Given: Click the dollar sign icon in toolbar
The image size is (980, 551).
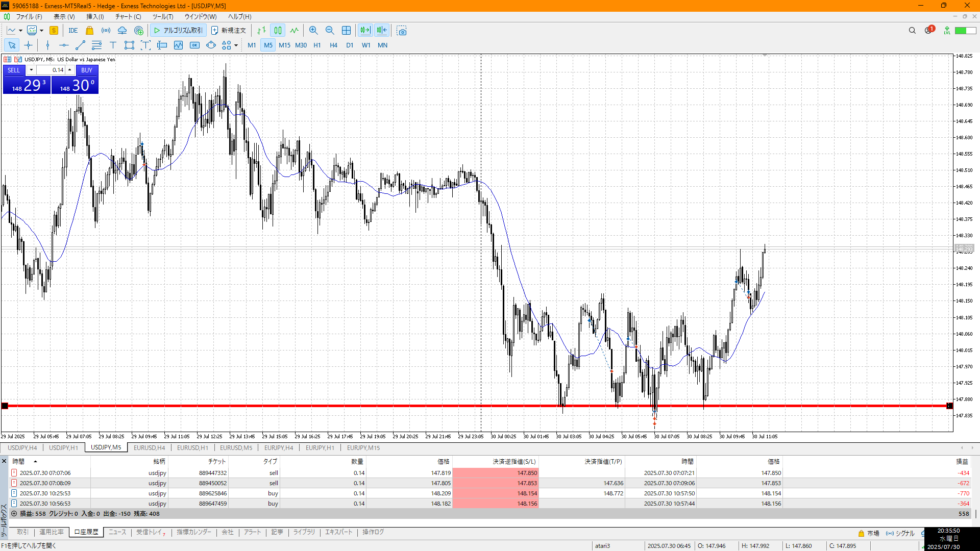Looking at the screenshot, I should pyautogui.click(x=54, y=31).
